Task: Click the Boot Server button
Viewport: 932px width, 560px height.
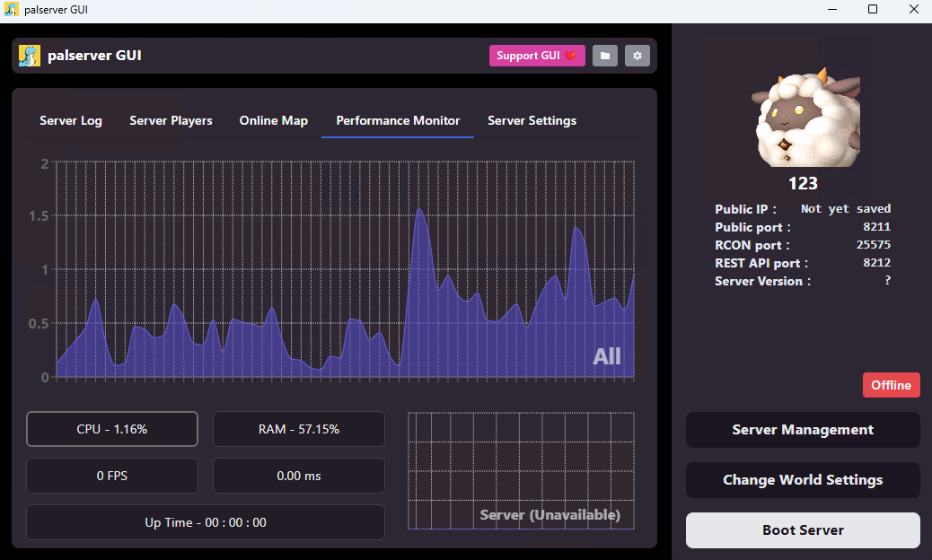Action: (803, 530)
